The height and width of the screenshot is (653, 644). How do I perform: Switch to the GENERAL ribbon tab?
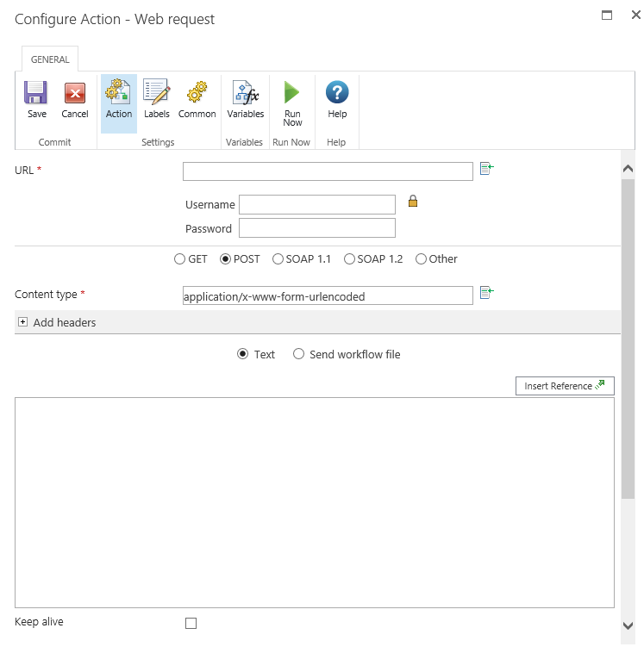50,59
